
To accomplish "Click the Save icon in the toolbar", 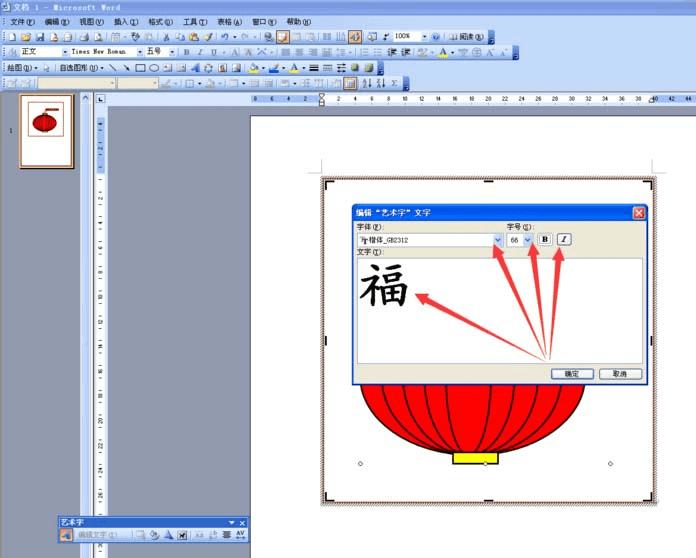I will click(40, 37).
